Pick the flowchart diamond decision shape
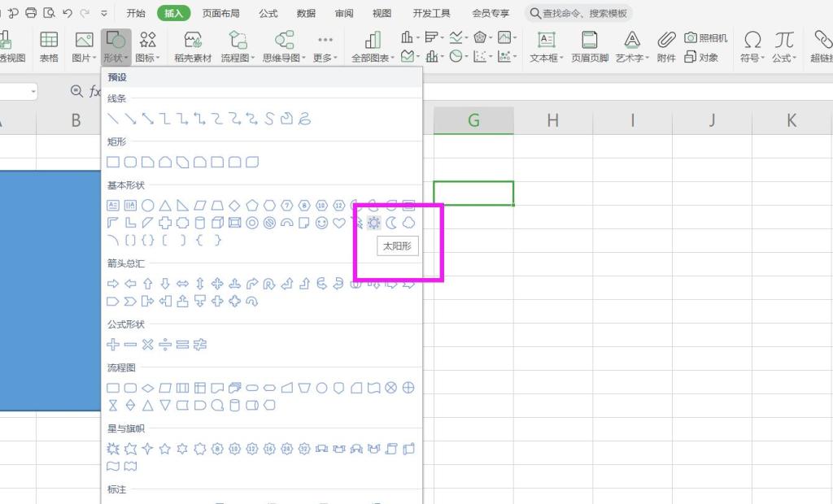The image size is (833, 504). [x=148, y=388]
